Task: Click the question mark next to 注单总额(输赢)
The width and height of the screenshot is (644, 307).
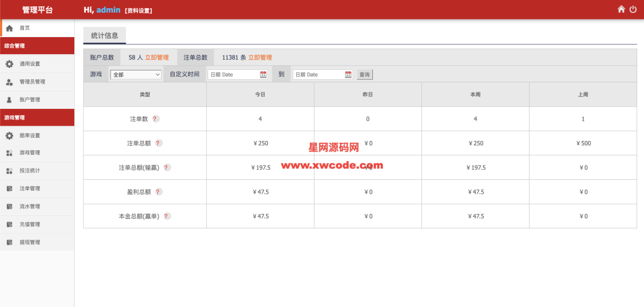Action: [167, 167]
